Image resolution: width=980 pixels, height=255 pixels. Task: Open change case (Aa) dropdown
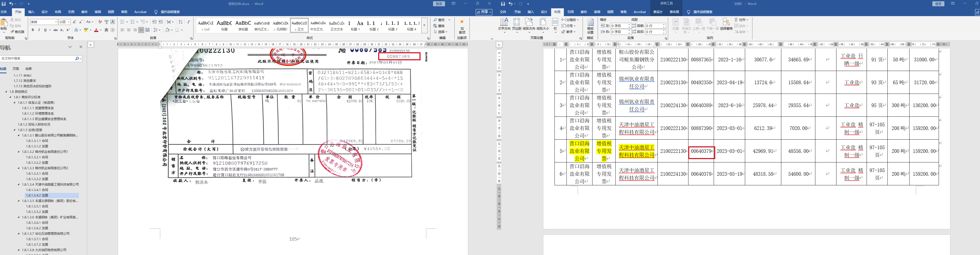90,22
